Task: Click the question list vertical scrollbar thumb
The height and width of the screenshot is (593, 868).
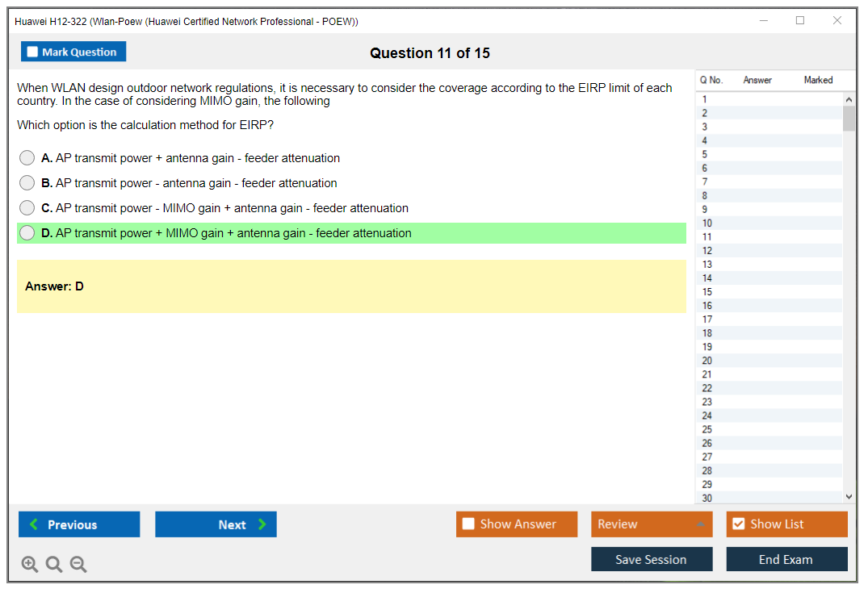Action: (x=848, y=118)
